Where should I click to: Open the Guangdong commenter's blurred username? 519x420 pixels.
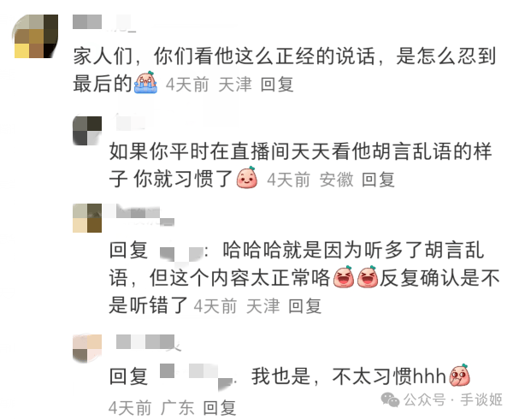(148, 342)
